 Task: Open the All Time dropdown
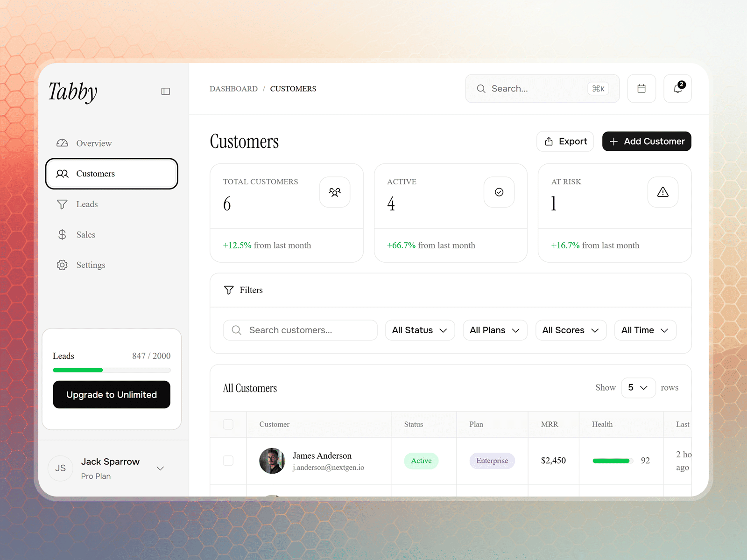click(x=645, y=330)
